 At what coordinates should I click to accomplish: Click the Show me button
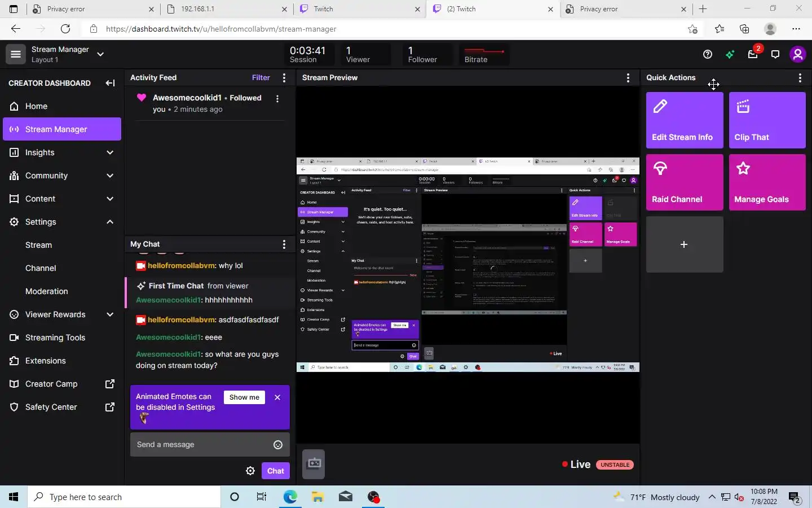244,397
